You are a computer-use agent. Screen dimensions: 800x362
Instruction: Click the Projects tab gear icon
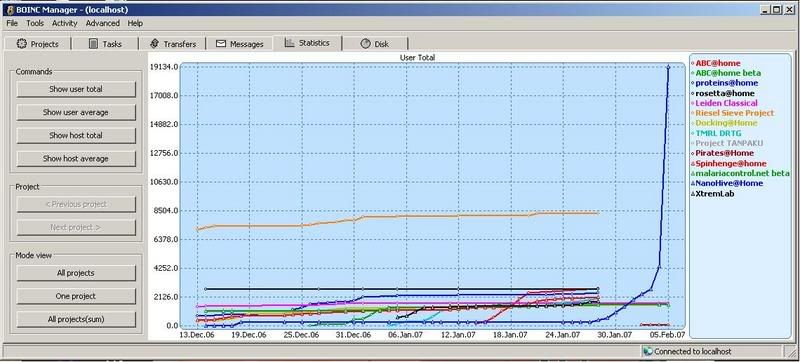pyautogui.click(x=21, y=44)
